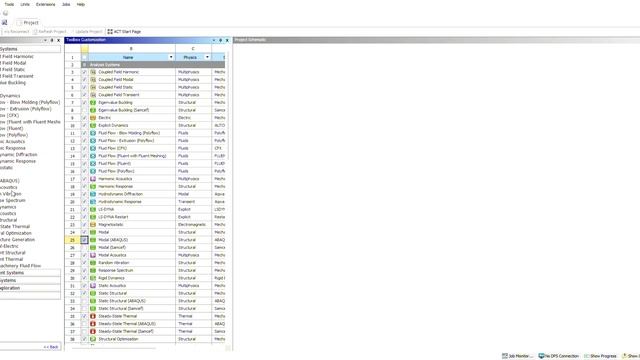The height and width of the screenshot is (360, 640).
Task: Click the Electric system icon
Action: coord(93,118)
